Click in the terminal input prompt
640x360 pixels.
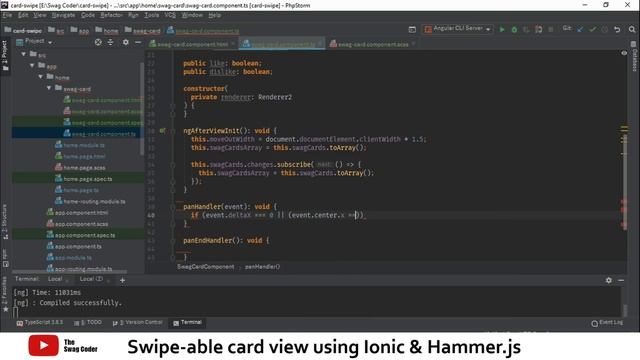(x=16, y=313)
